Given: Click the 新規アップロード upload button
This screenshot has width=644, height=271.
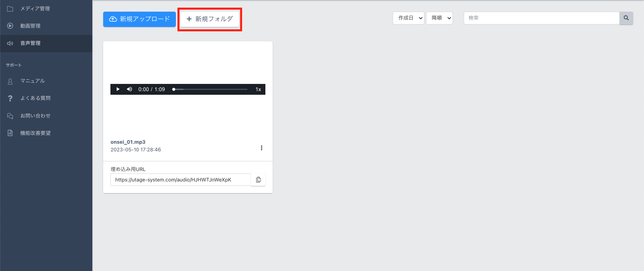Looking at the screenshot, I should (139, 19).
